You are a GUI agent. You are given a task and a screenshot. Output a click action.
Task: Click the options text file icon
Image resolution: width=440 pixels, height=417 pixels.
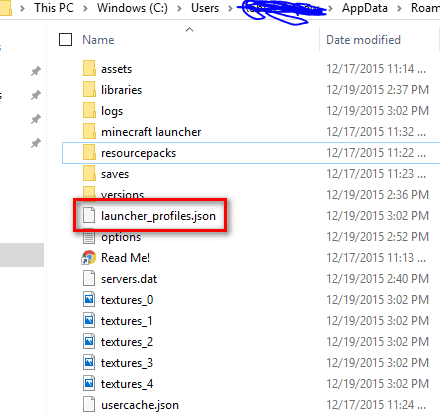89,237
